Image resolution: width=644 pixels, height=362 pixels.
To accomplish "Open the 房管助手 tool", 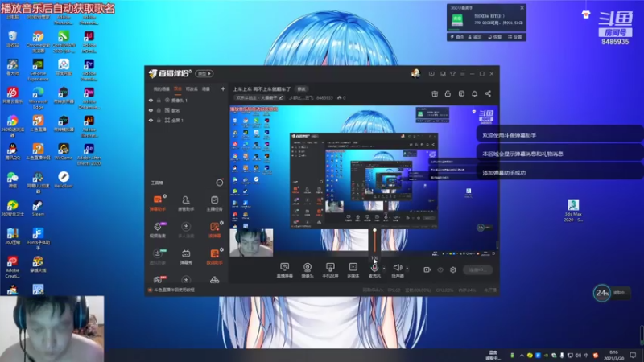I will pyautogui.click(x=186, y=203).
